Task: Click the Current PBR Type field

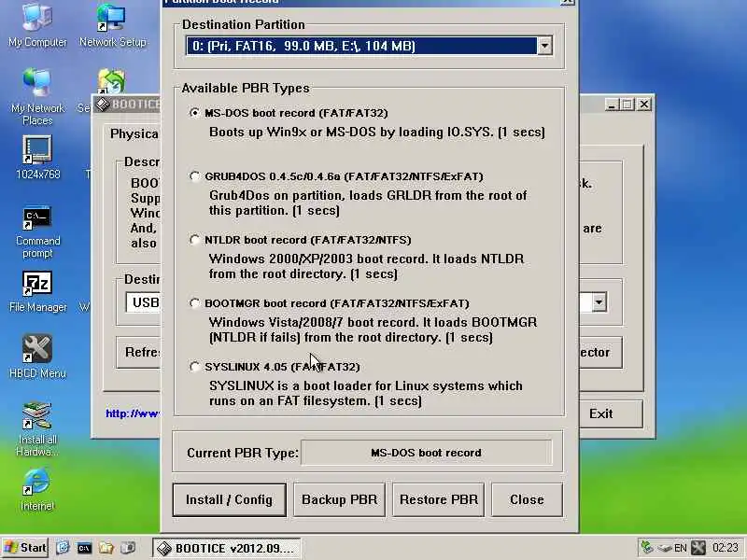Action: [x=427, y=453]
